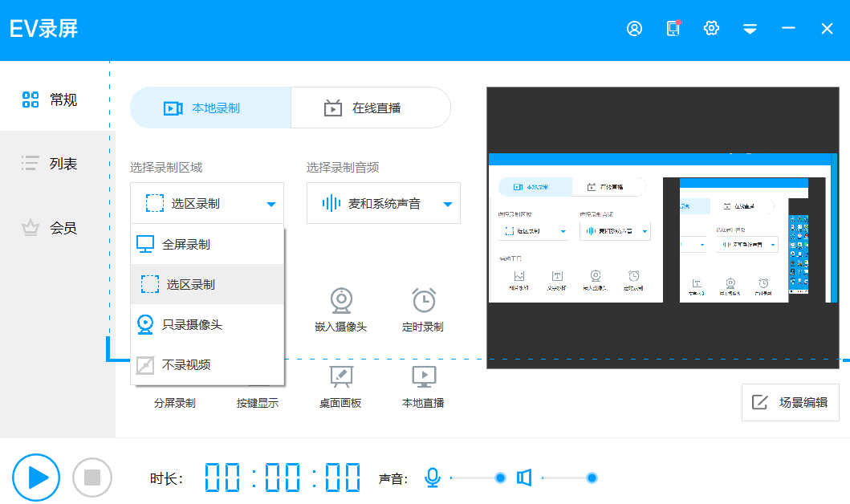Open the title bar dropdown menu icon
Viewport: 850px width, 504px height.
750,29
